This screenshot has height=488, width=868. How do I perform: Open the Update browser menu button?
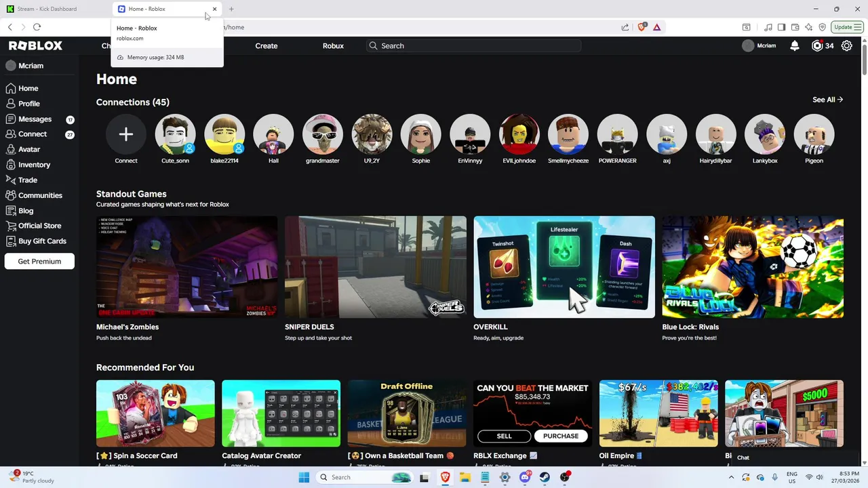coord(848,27)
